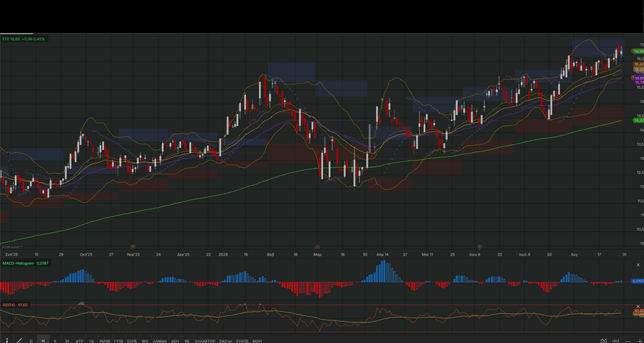This screenshot has width=644, height=343.
Task: Select the H daily timeframe button
Action: pyautogui.click(x=43, y=340)
